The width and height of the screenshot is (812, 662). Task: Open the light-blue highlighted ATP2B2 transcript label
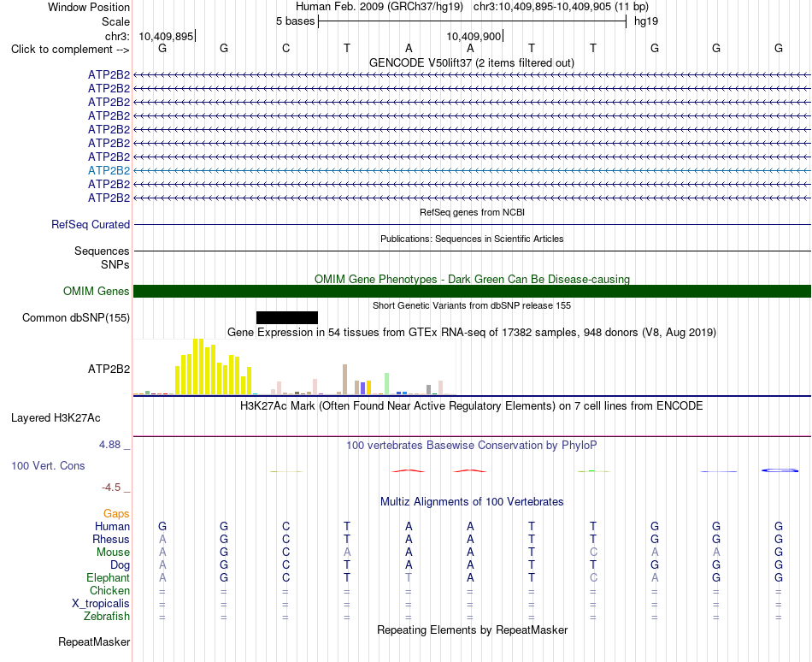pyautogui.click(x=109, y=170)
